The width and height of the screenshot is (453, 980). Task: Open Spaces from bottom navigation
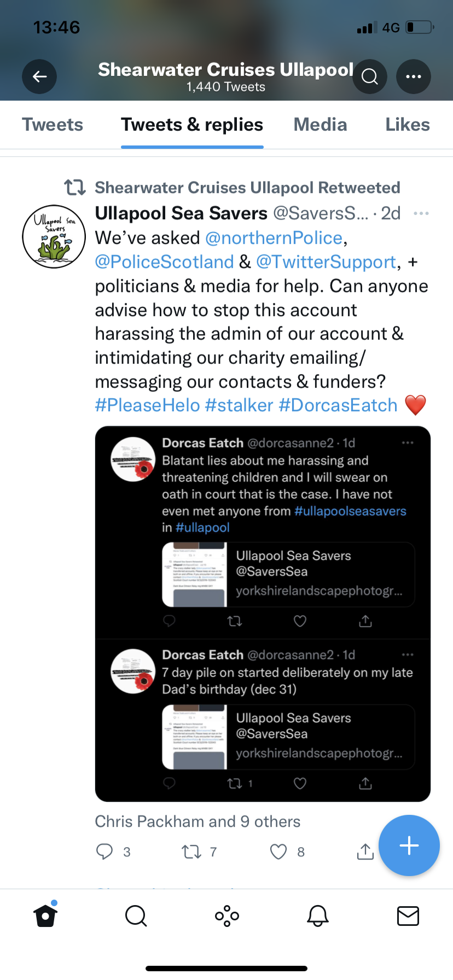[x=226, y=915]
